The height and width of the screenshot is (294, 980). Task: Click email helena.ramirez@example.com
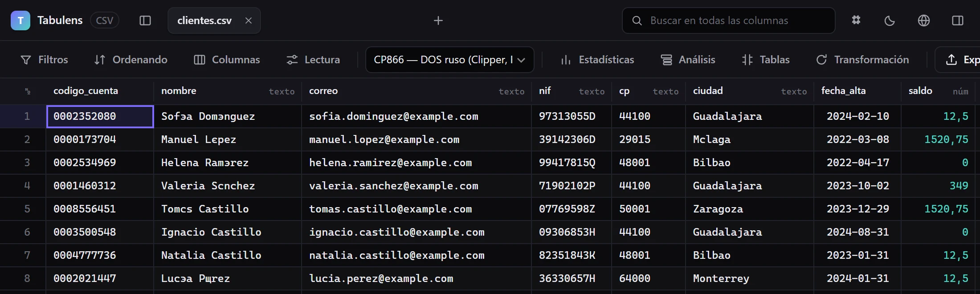416,163
